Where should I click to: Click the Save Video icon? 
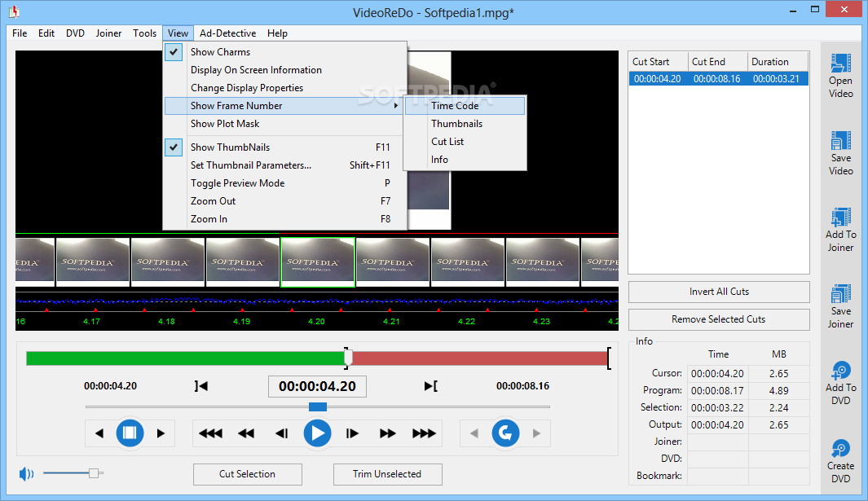pos(840,141)
